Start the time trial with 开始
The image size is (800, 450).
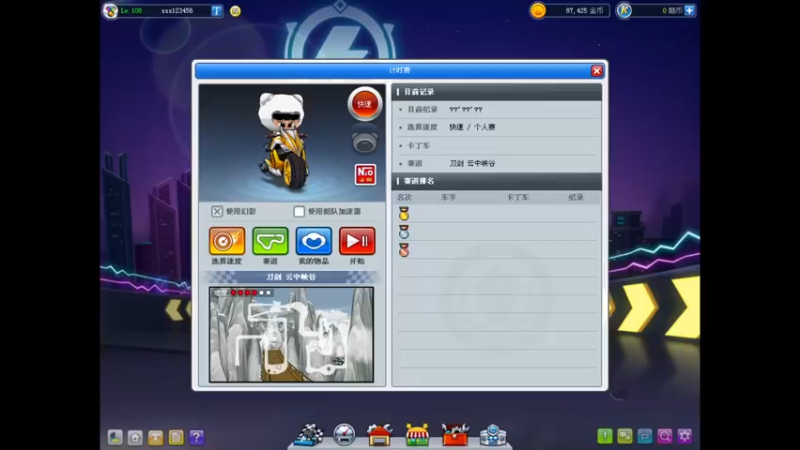point(357,241)
